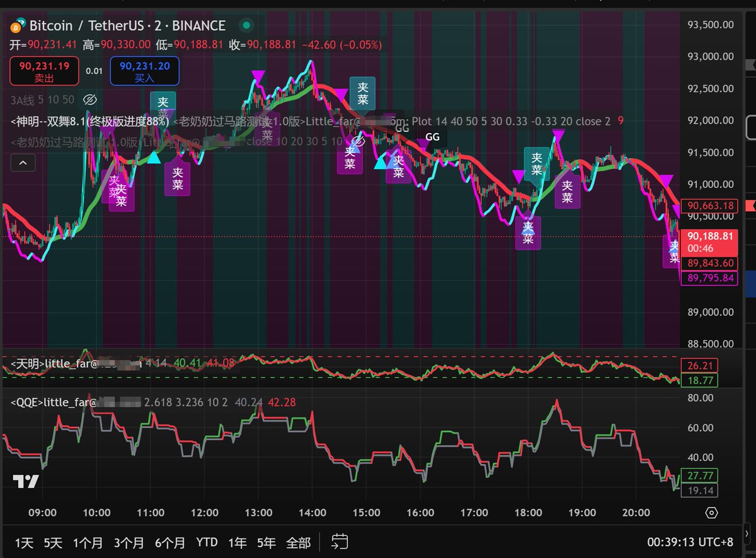
Task: Click the 92,000.00 price axis label
Action: tap(711, 121)
